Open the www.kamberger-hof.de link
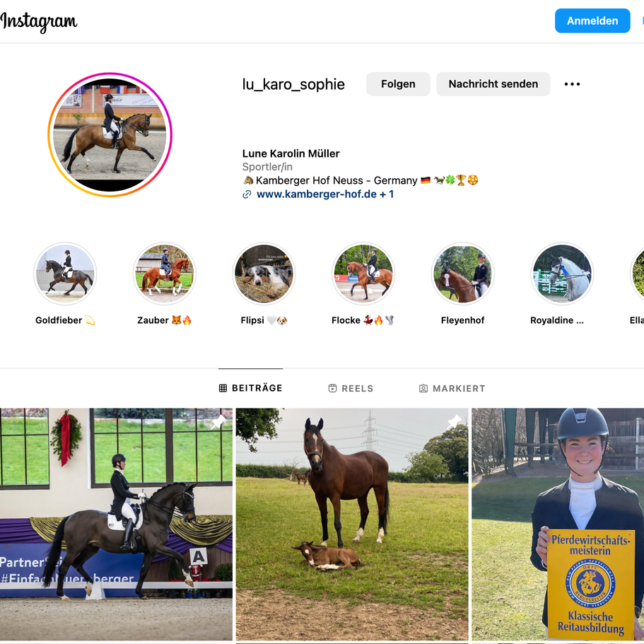 coord(316,194)
